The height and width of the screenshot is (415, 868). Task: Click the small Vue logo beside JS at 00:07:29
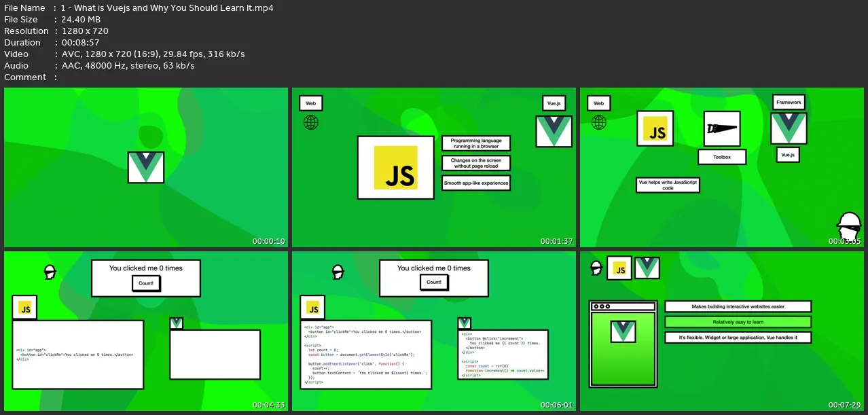(647, 268)
